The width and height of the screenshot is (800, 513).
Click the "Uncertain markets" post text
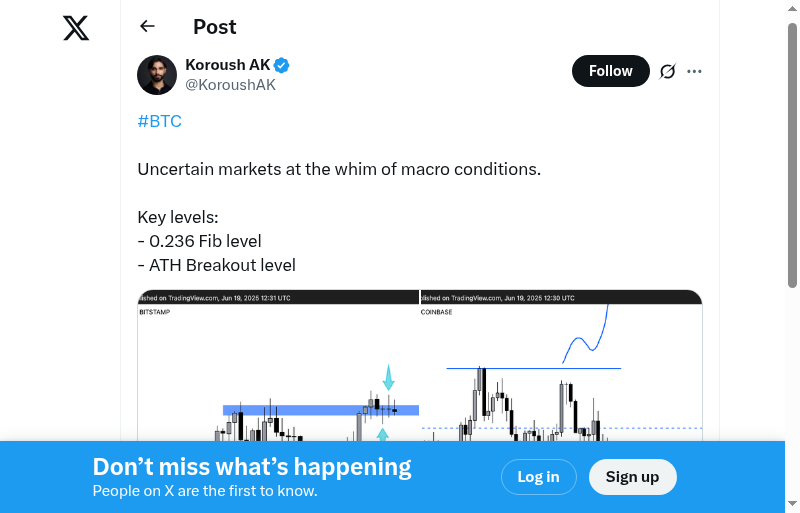pyautogui.click(x=339, y=169)
